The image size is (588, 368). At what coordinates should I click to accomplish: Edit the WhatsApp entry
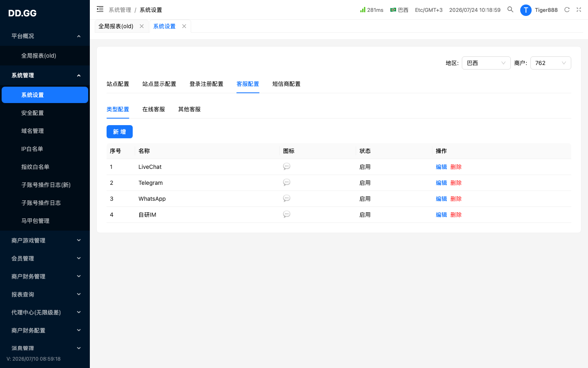(441, 199)
